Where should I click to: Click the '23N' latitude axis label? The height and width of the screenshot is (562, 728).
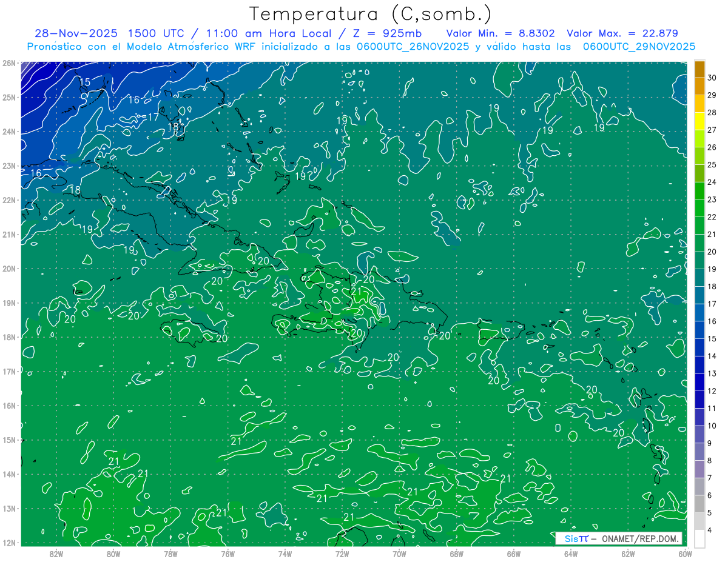tap(9, 166)
